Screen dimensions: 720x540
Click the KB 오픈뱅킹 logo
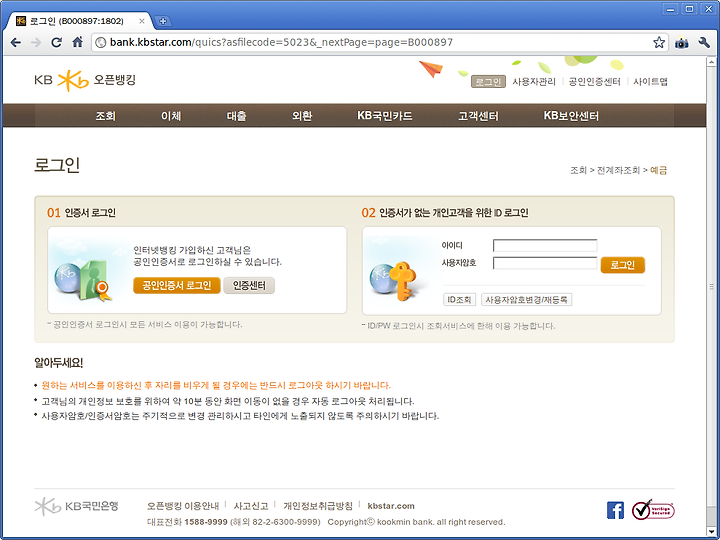(85, 80)
